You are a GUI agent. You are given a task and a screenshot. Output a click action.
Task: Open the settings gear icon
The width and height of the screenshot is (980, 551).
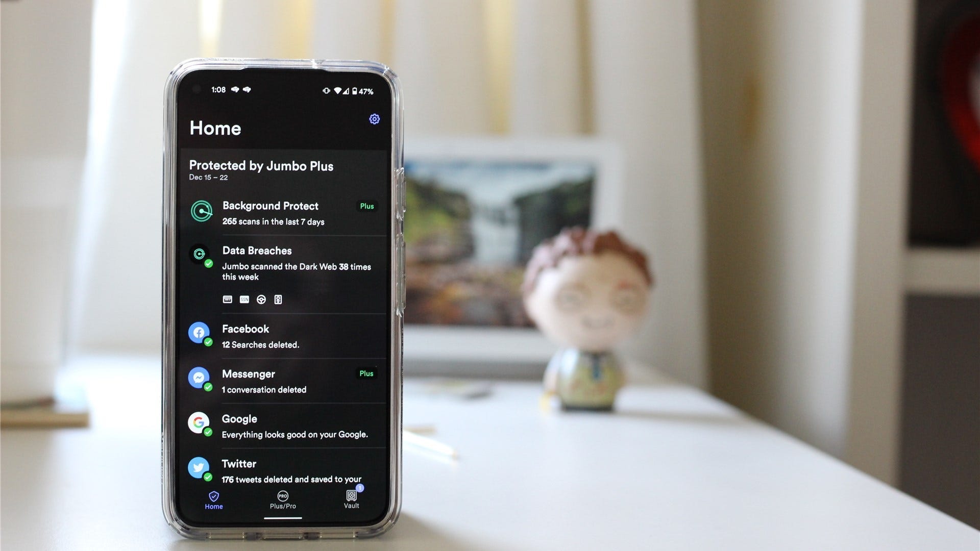(375, 120)
